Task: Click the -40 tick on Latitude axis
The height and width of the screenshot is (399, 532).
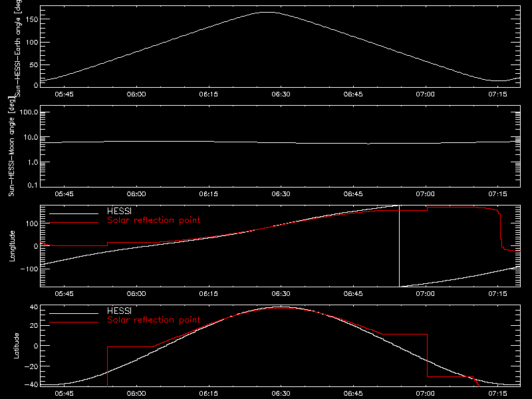Action: click(32, 385)
